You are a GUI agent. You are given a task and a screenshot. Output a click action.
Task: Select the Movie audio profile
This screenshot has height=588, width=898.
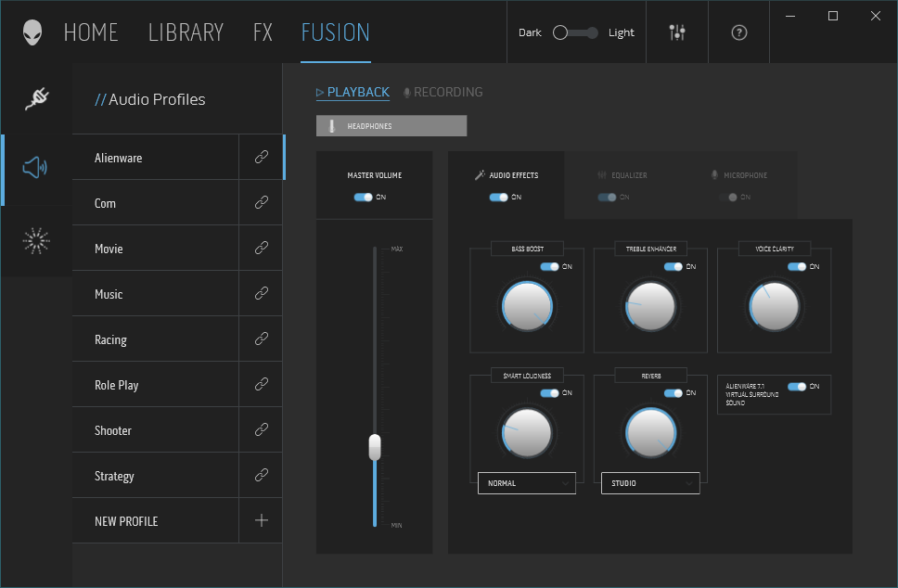[155, 248]
